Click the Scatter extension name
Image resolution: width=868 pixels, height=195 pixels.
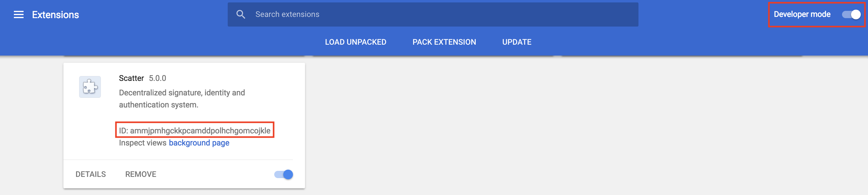[x=131, y=78]
